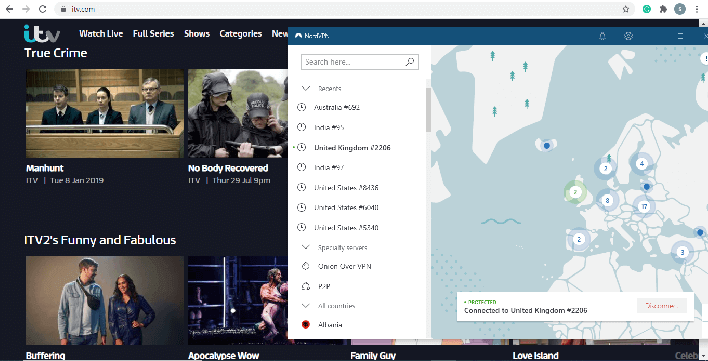The image size is (708, 361).
Task: Go back with the browser back arrow
Action: tap(9, 9)
